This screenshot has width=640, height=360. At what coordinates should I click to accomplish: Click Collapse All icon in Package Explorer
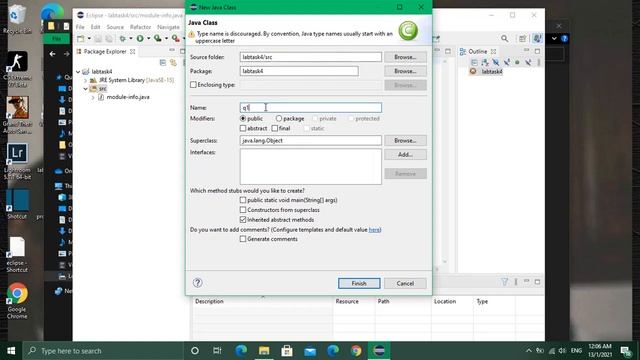pyautogui.click(x=163, y=62)
